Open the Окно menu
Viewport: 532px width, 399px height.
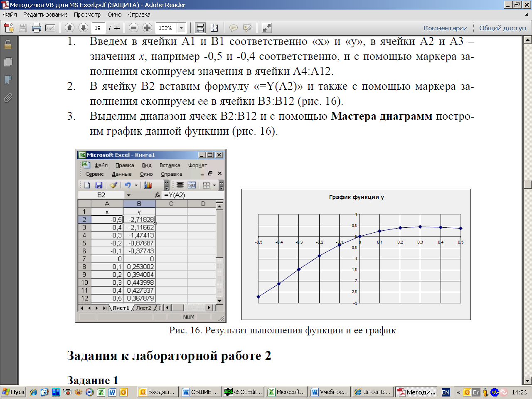(115, 15)
